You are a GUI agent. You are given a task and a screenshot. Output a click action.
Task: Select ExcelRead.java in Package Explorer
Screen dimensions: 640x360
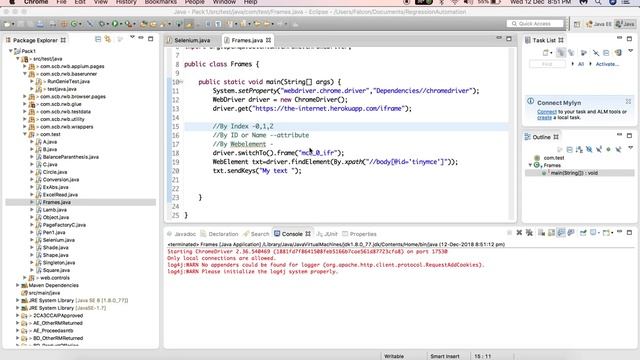pos(60,195)
